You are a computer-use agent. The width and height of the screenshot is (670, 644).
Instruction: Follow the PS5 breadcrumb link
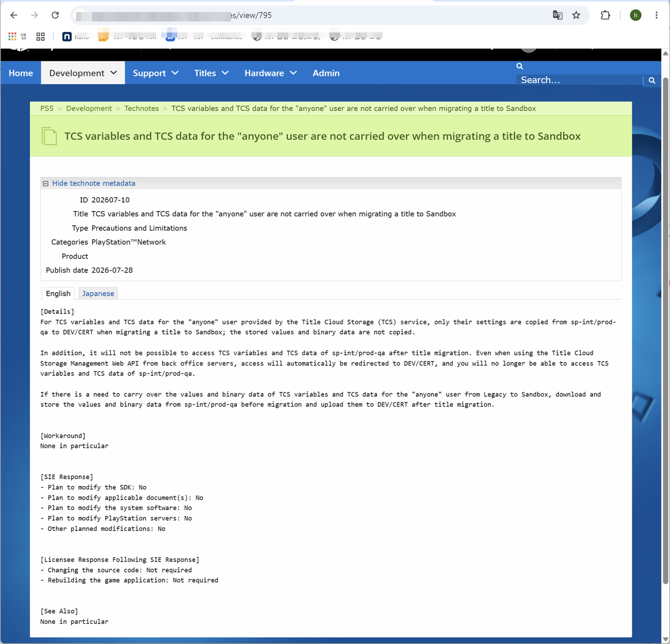[47, 108]
